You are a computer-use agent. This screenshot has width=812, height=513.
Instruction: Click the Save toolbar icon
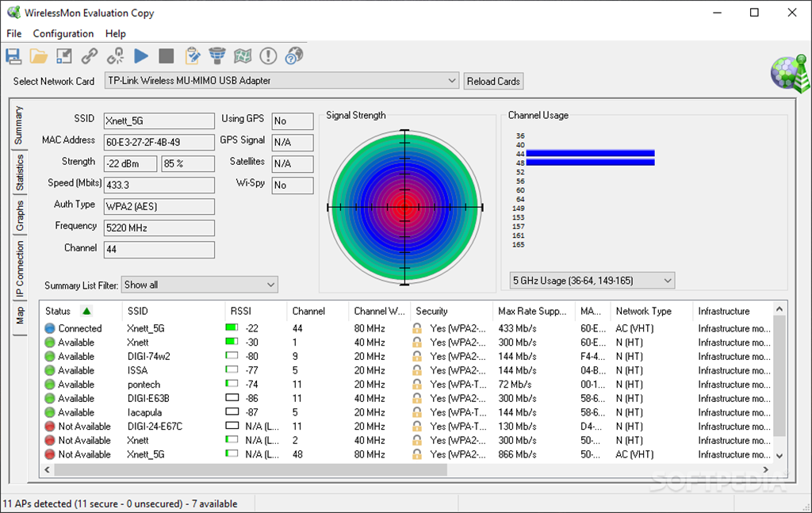13,56
